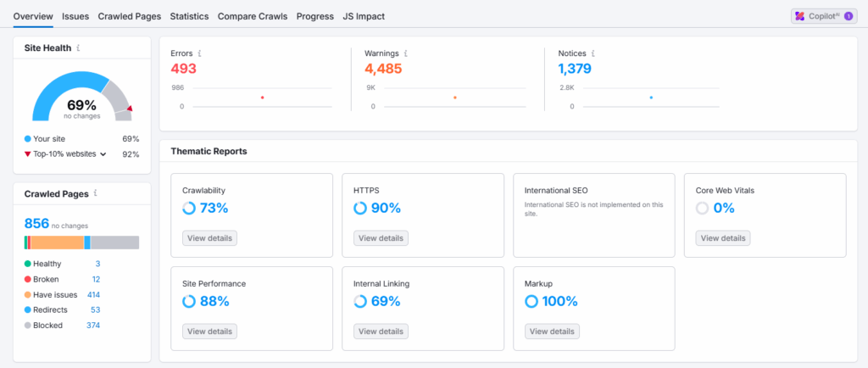Open the Compare Crawls tab
The width and height of the screenshot is (868, 368).
click(x=253, y=17)
